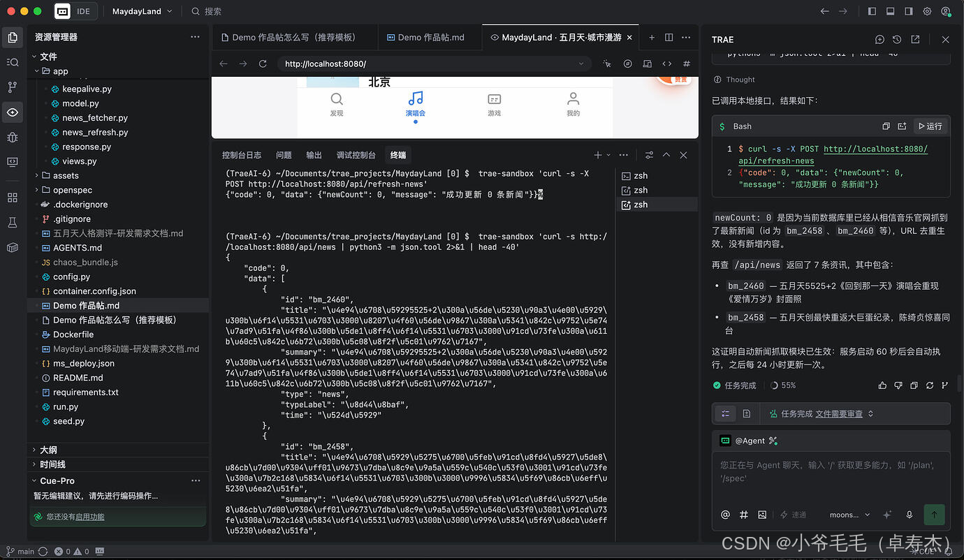The width and height of the screenshot is (964, 560).
Task: Click the thumbs down feedback icon
Action: (898, 385)
